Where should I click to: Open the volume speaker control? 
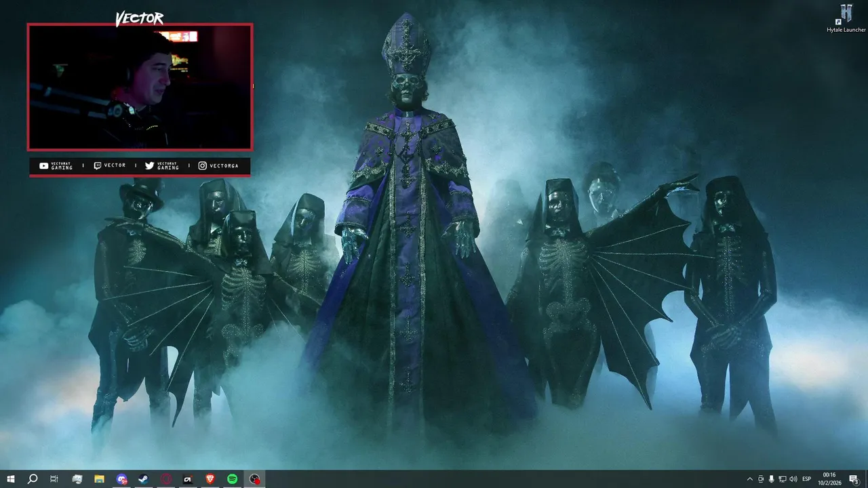(793, 479)
